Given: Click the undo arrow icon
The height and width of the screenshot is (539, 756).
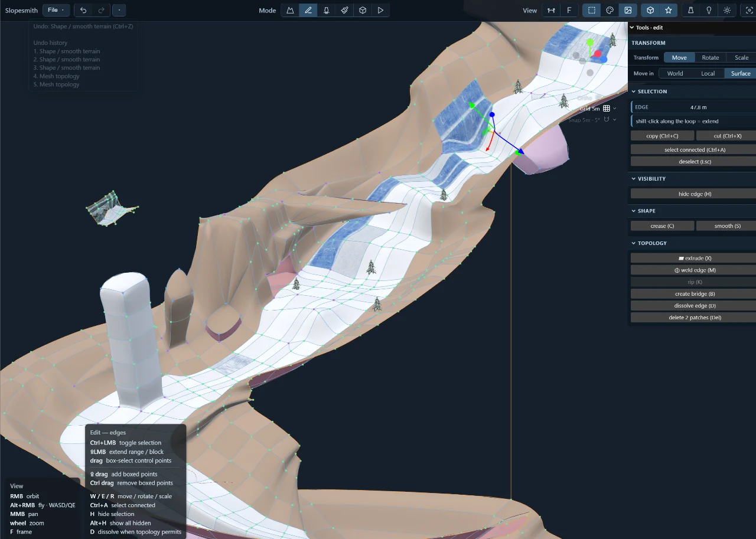Looking at the screenshot, I should tap(83, 10).
